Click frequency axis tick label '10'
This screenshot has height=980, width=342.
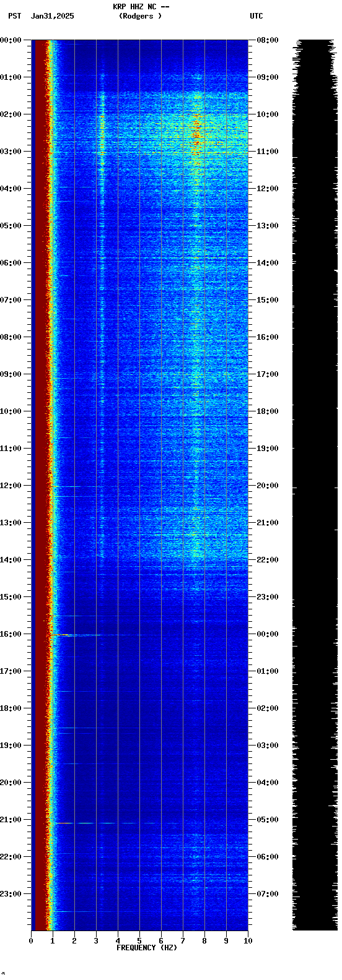[248, 941]
